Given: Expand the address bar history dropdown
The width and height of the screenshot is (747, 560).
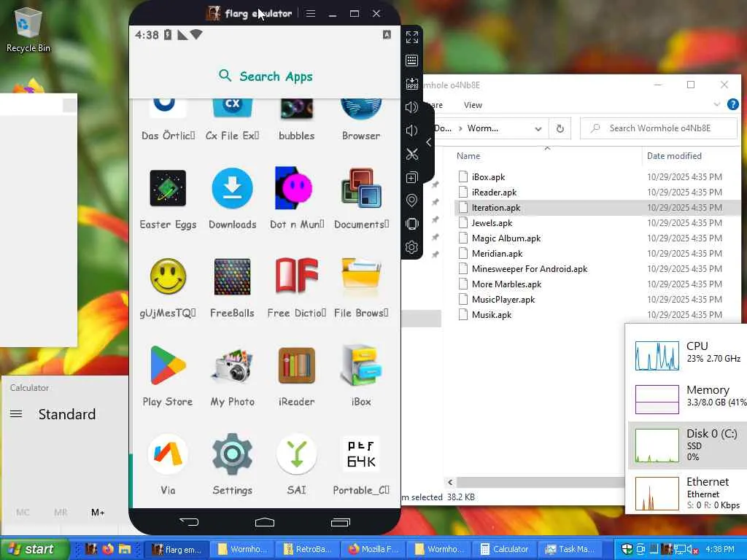Looking at the screenshot, I should 538,128.
